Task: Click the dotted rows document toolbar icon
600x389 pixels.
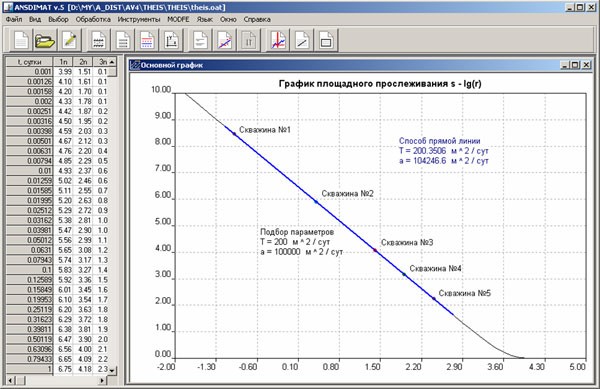Action: [99, 40]
